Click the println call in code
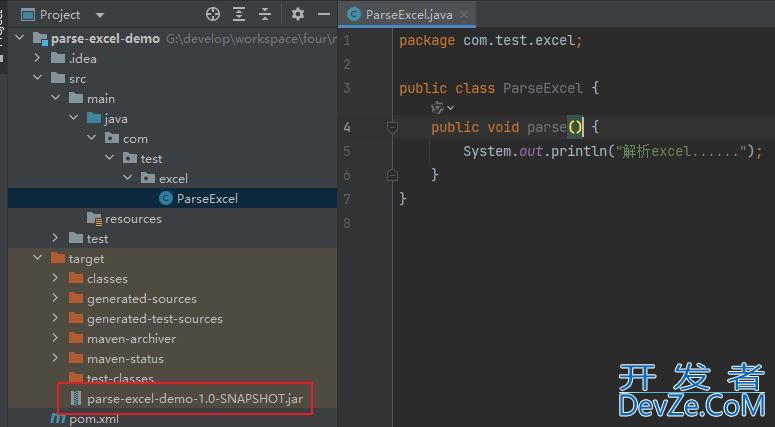This screenshot has width=775, height=427. pyautogui.click(x=579, y=151)
